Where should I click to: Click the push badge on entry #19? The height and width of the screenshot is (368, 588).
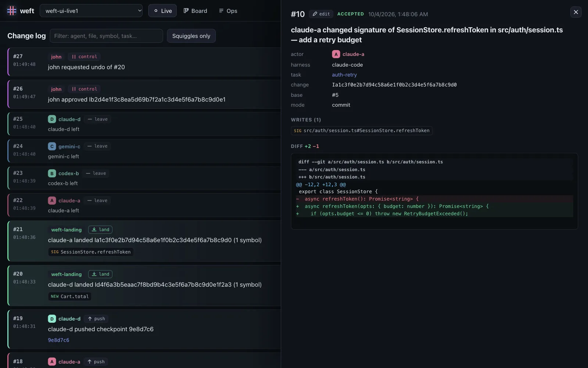96,319
